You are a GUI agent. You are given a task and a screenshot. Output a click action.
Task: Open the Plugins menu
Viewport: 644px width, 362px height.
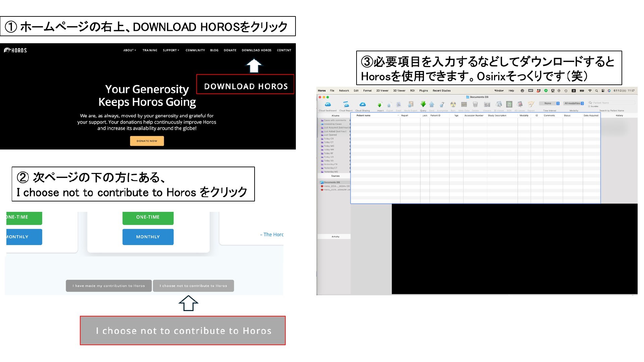pos(424,90)
